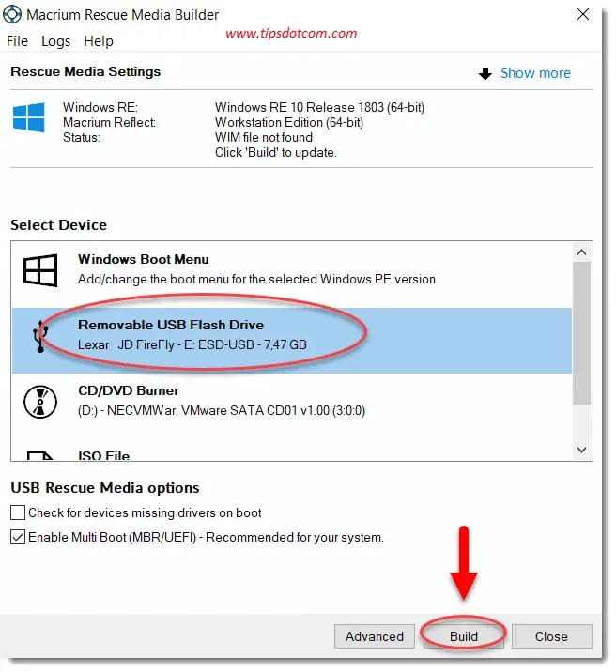Click the down arrow icon beside Show more
This screenshot has height=672, width=616.
pyautogui.click(x=485, y=73)
